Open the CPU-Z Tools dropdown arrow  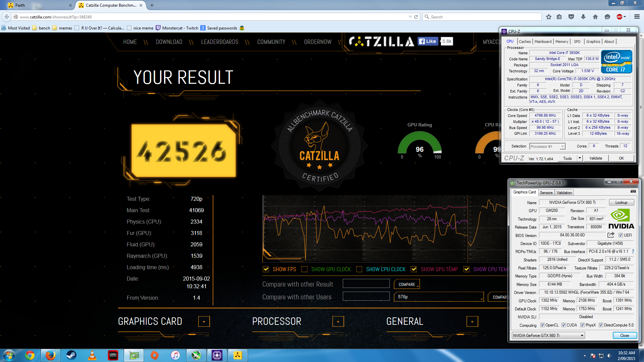pos(580,158)
